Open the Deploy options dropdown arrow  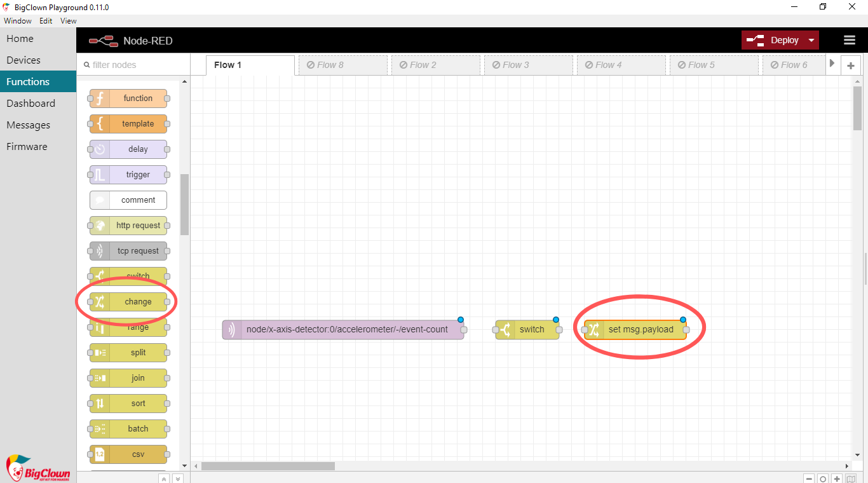pos(811,40)
